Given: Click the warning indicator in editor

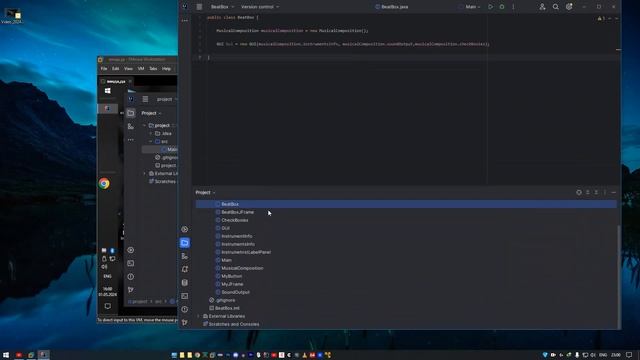Looking at the screenshot, I should (601, 18).
